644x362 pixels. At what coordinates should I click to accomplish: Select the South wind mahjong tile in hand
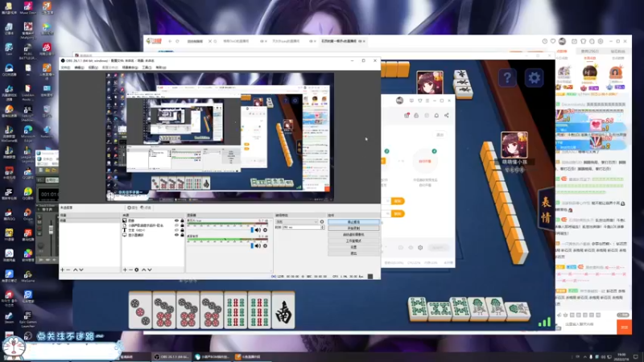point(283,311)
